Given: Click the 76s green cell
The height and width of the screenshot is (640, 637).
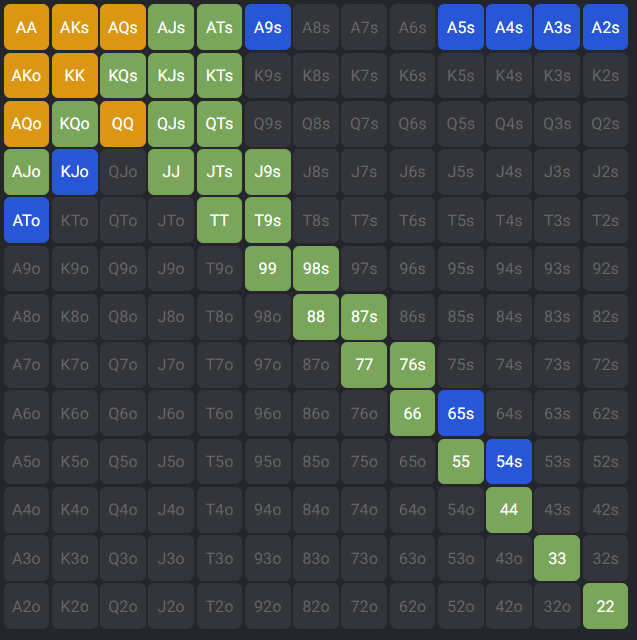Looking at the screenshot, I should [412, 365].
